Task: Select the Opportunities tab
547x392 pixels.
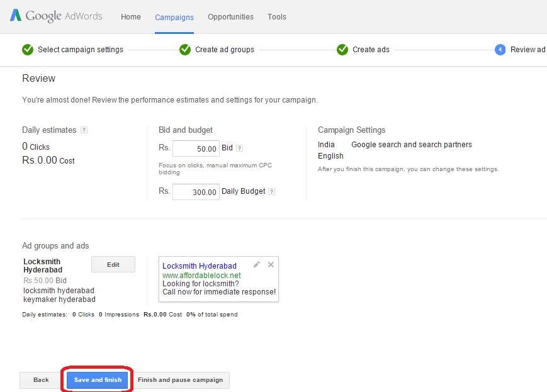Action: [x=230, y=17]
